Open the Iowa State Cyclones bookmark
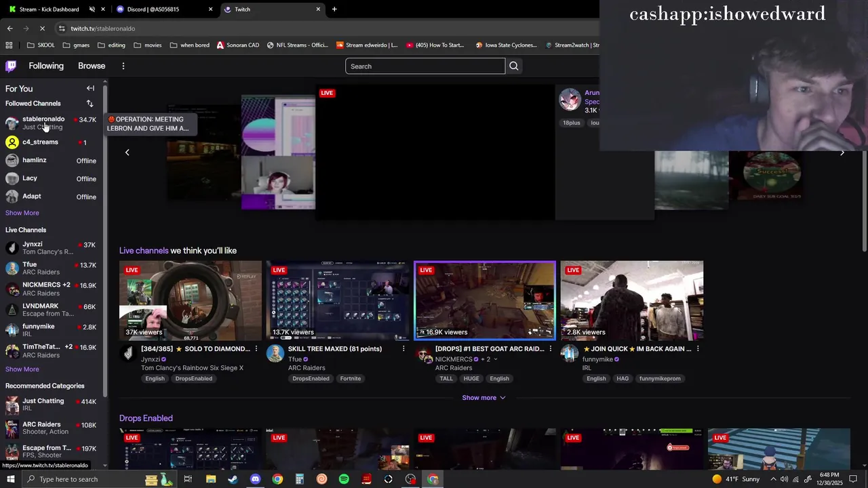Screen dimensions: 868x488 pos(507,45)
